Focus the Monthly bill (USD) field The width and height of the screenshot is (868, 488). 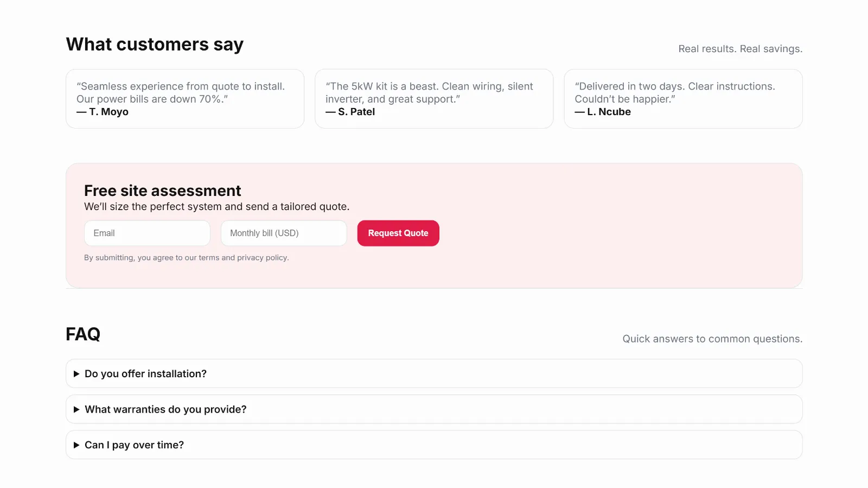[283, 233]
